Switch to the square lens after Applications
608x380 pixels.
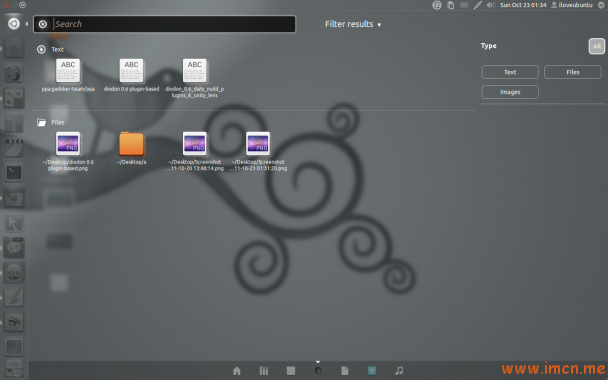click(291, 371)
